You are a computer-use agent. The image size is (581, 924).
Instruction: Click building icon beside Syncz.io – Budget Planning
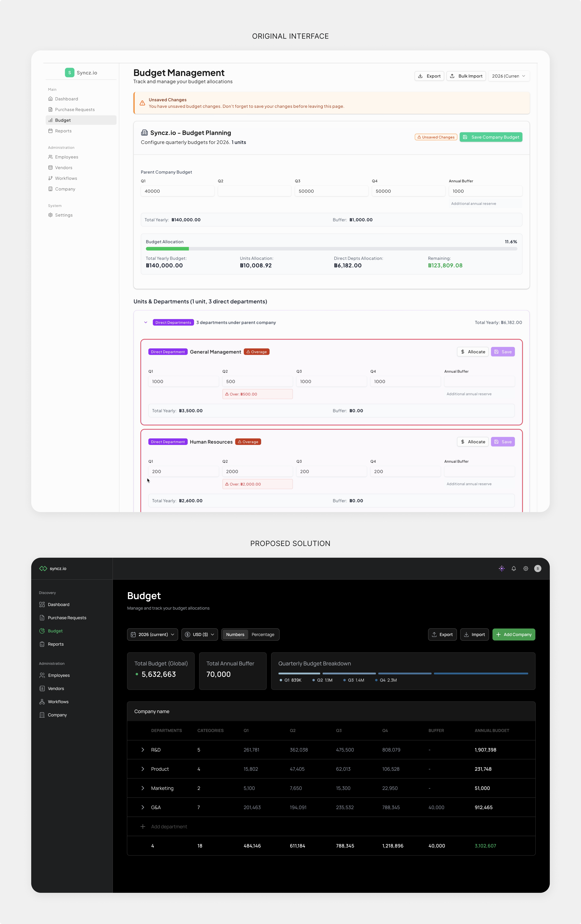[144, 133]
